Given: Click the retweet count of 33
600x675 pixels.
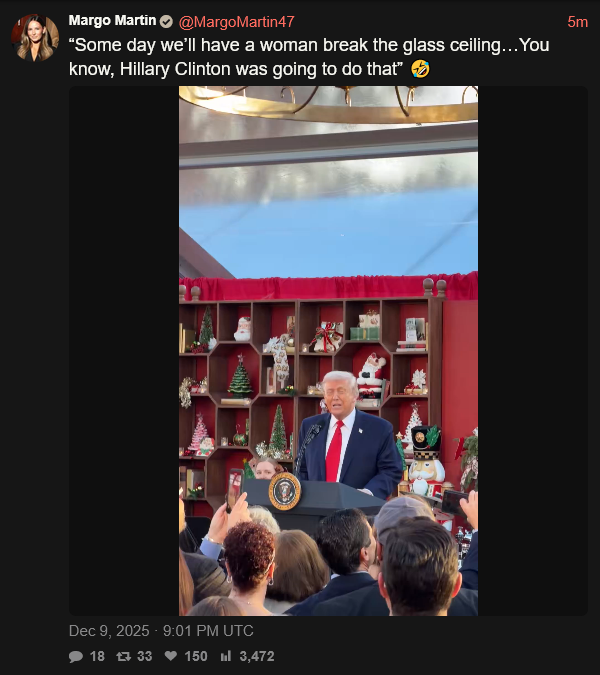Looking at the screenshot, I should [x=145, y=656].
